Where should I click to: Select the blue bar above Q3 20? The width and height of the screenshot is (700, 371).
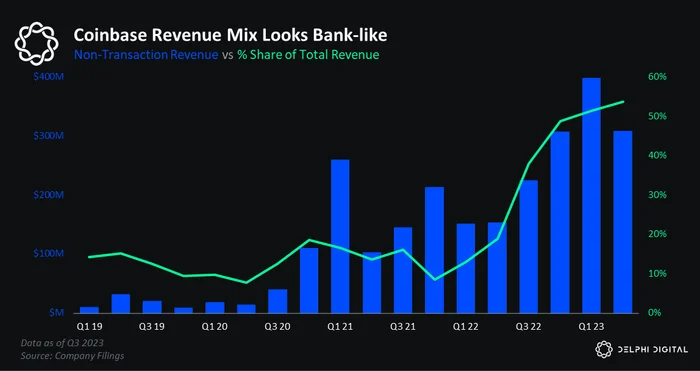(277, 301)
